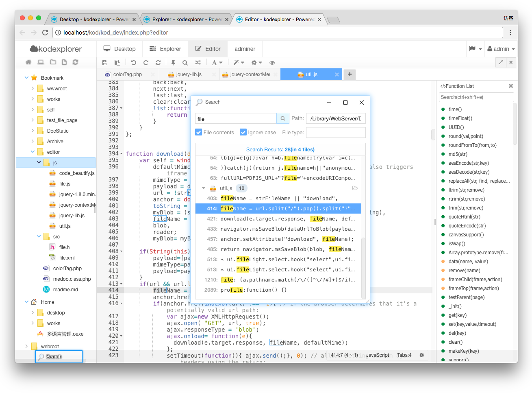Uncheck the File contents checkbox
Image resolution: width=532 pixels, height=393 pixels.
(199, 132)
